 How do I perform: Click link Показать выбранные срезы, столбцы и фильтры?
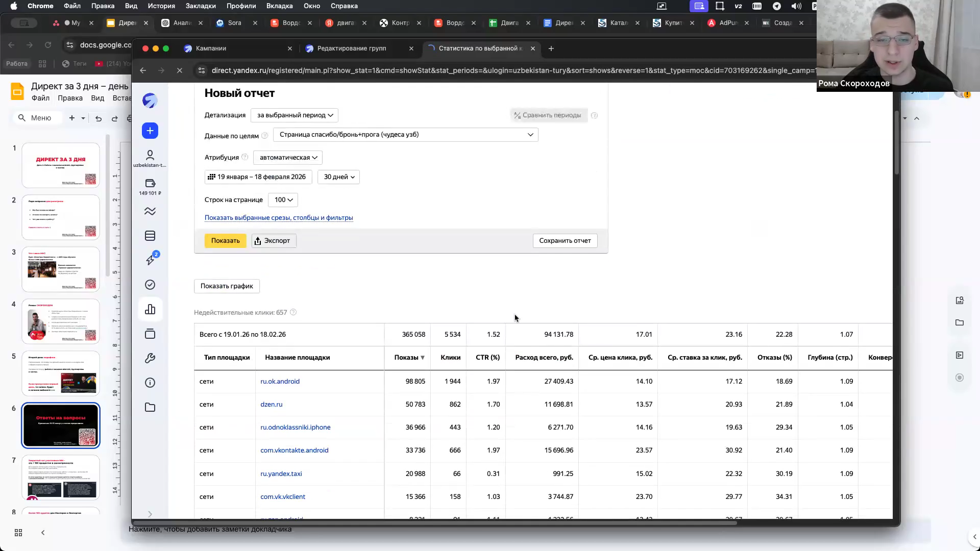tap(279, 217)
